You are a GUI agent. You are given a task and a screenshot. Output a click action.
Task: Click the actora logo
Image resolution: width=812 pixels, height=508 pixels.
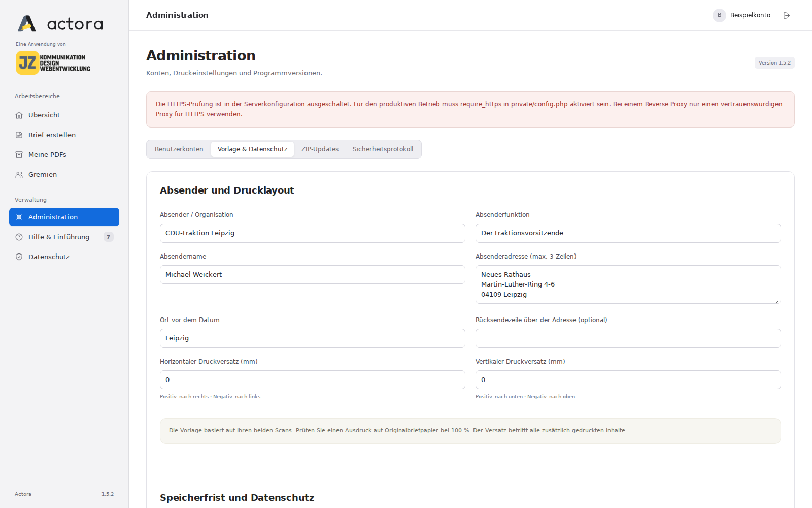click(60, 23)
